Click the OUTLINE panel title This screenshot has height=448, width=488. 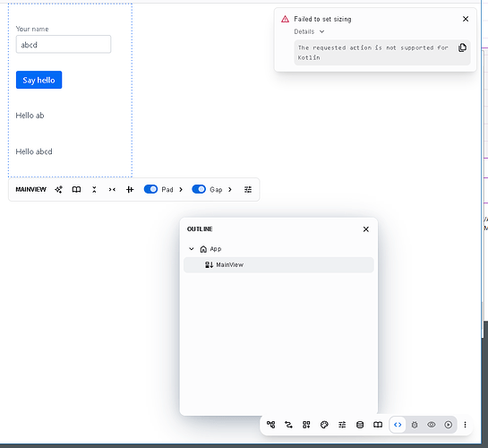(x=200, y=228)
